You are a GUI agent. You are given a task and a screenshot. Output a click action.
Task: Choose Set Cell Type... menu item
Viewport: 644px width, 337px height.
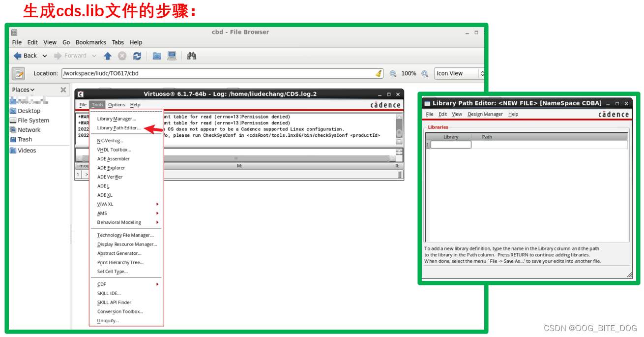coord(113,272)
